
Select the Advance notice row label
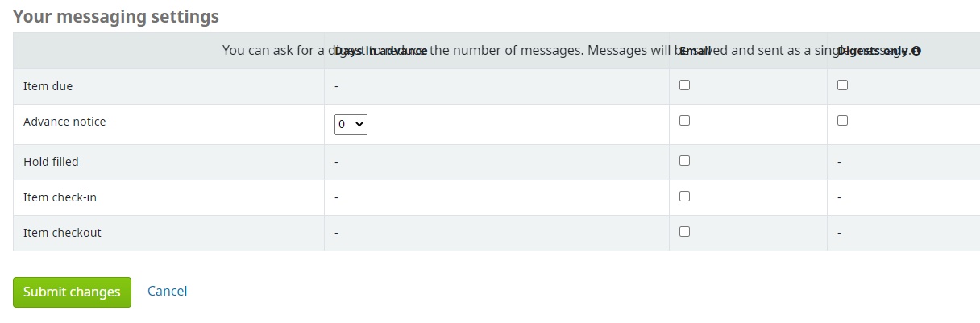coord(64,122)
